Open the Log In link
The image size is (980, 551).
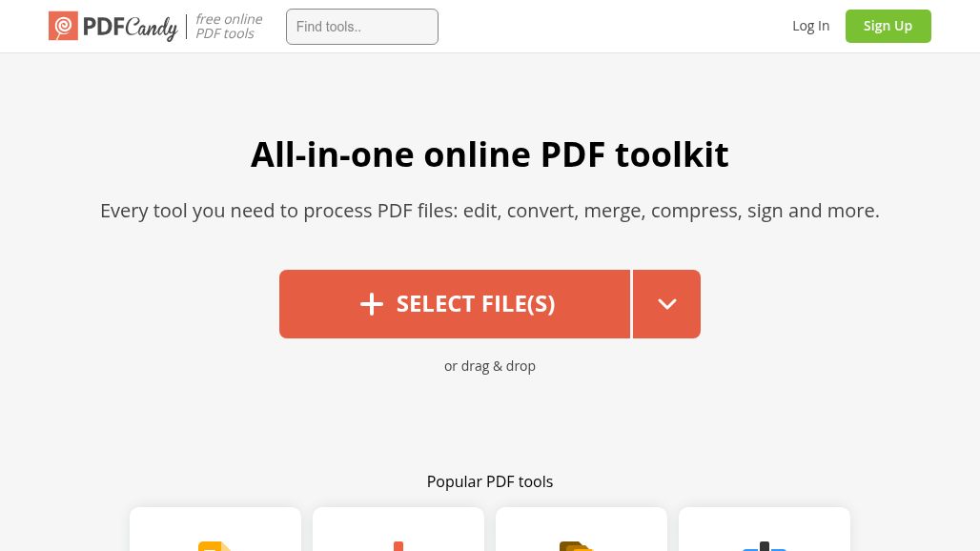pos(810,26)
